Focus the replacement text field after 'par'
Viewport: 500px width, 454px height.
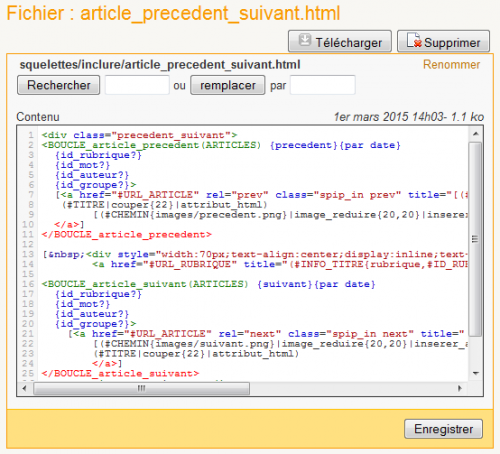tap(322, 85)
